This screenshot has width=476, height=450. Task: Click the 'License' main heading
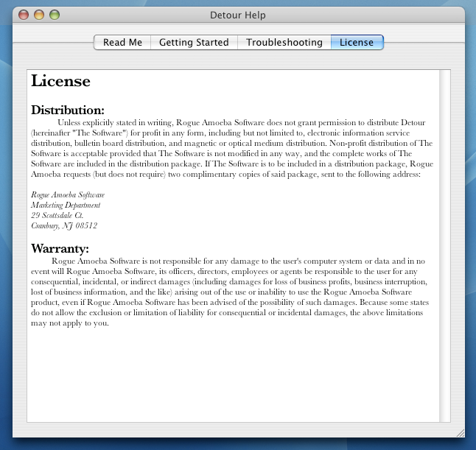click(x=60, y=81)
